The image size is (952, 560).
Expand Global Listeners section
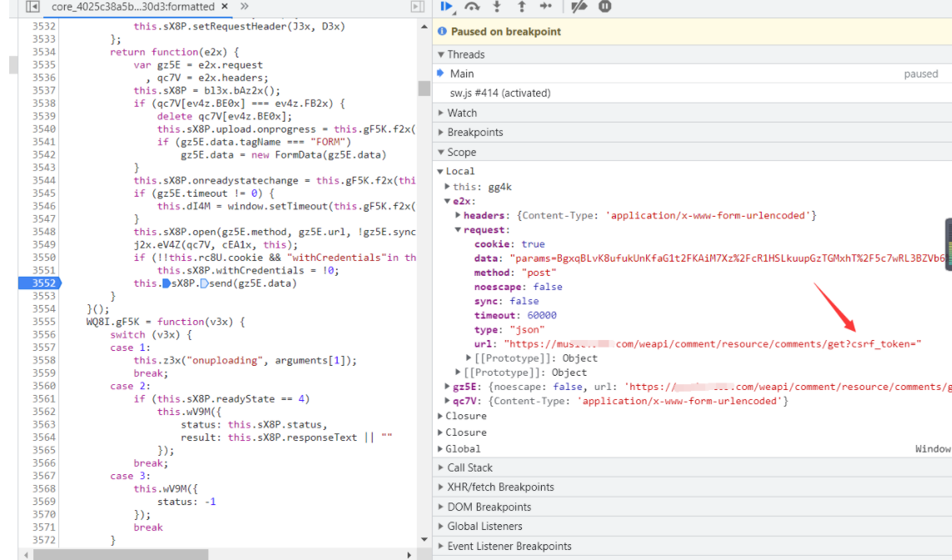tap(441, 527)
